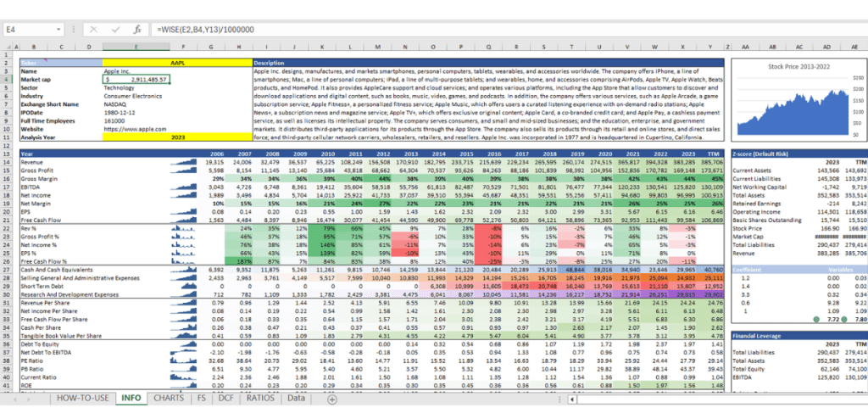The image size is (868, 419).
Task: Open the CHARTS sheet tab
Action: click(170, 398)
